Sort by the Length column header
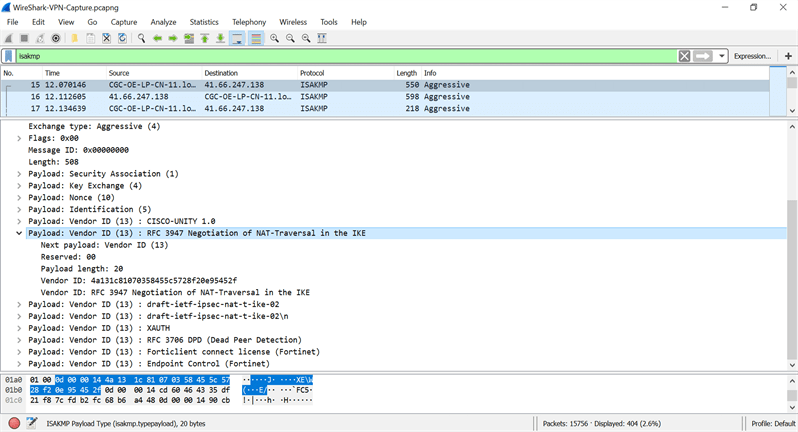798x432 pixels. (407, 73)
